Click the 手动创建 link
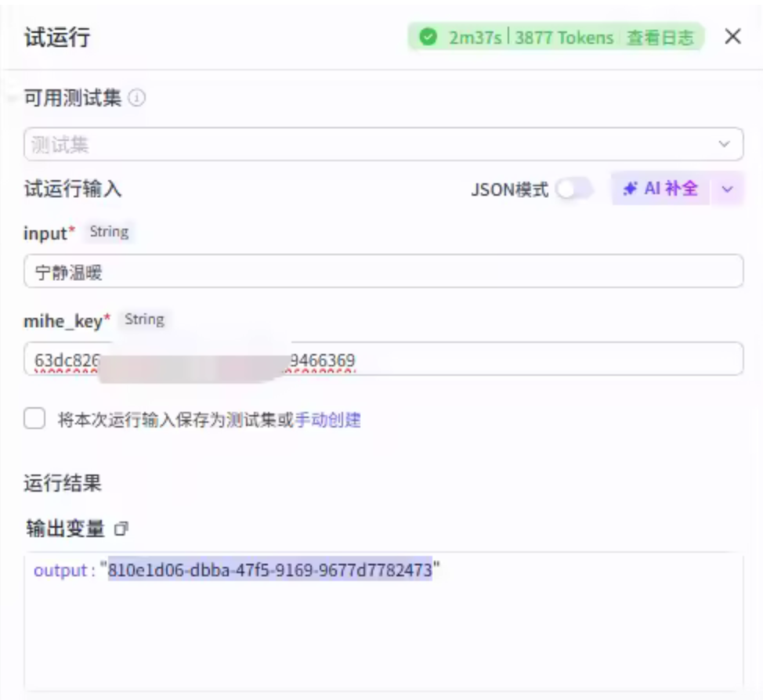 (327, 420)
